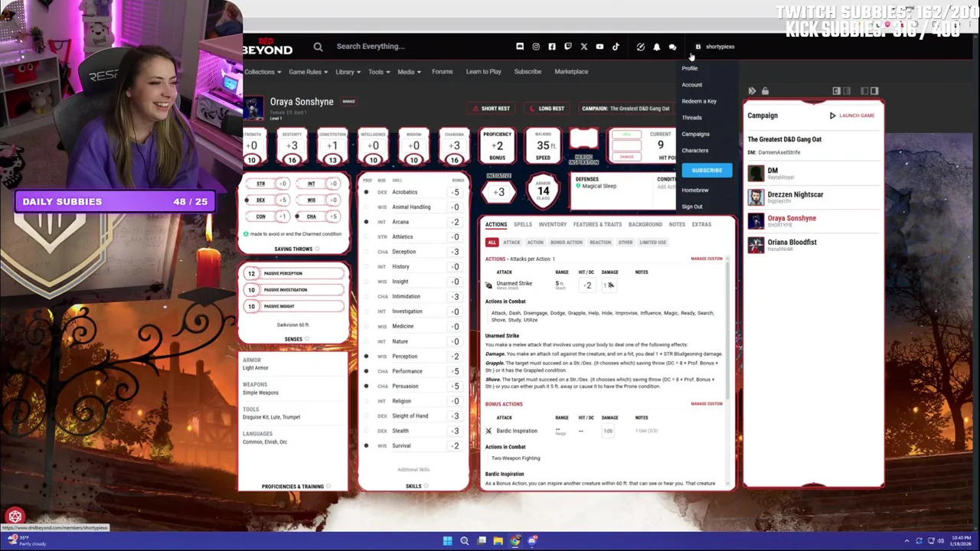The image size is (980, 551).
Task: Click the Oriana Bloodfist party entry
Action: coord(815,245)
